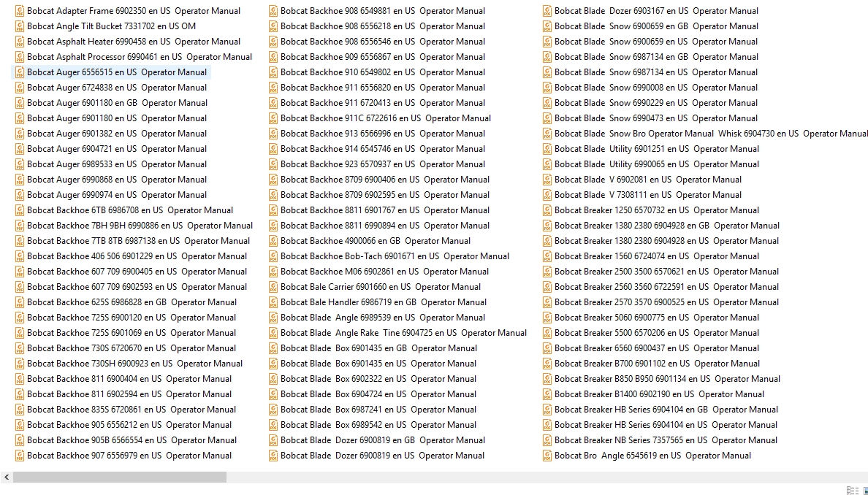Click the file icon for Bobcat Auger 6901180 en GB
The height and width of the screenshot is (495, 868).
pos(20,103)
